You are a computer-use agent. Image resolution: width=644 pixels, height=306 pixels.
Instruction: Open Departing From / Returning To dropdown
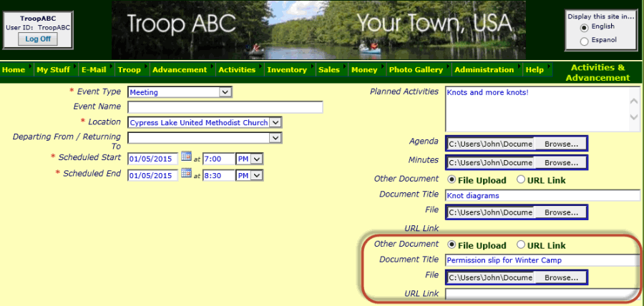pyautogui.click(x=205, y=138)
